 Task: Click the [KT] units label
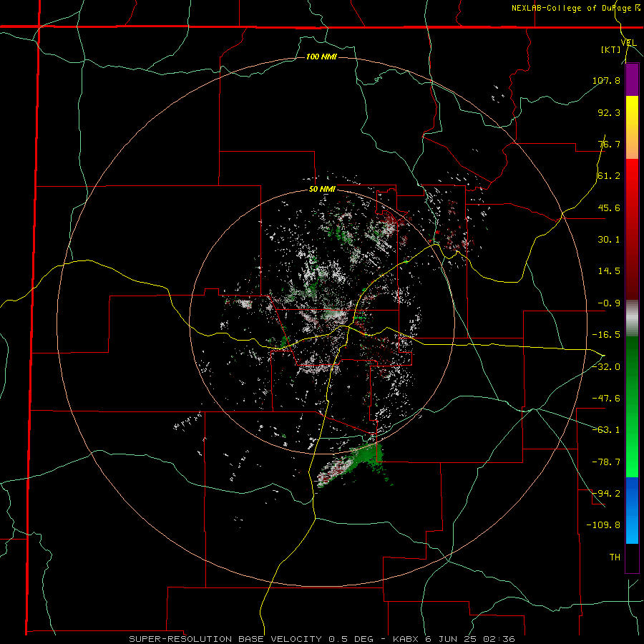click(x=611, y=49)
